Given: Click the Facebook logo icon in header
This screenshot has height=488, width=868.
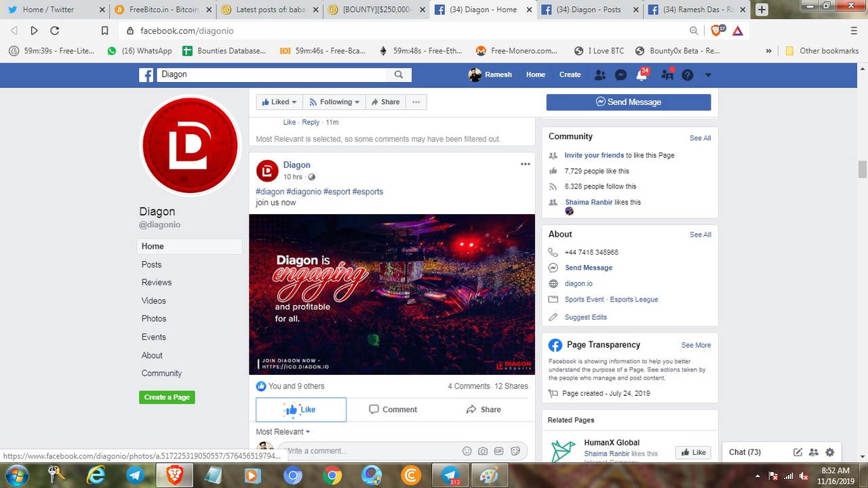Looking at the screenshot, I should pyautogui.click(x=146, y=75).
